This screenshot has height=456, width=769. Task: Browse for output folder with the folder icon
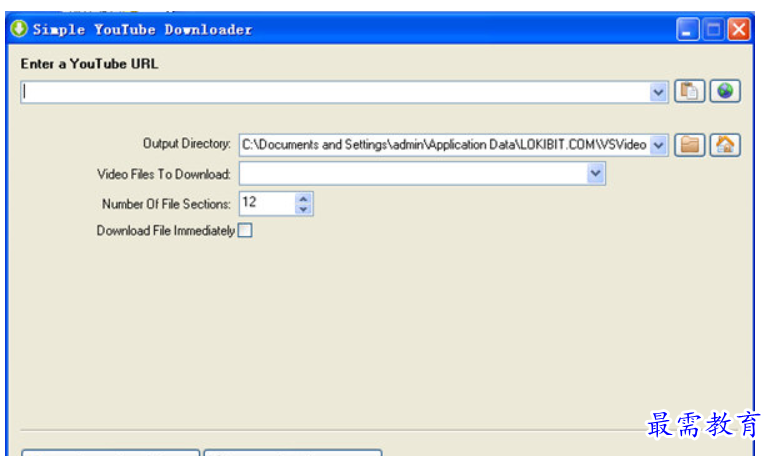click(x=690, y=145)
